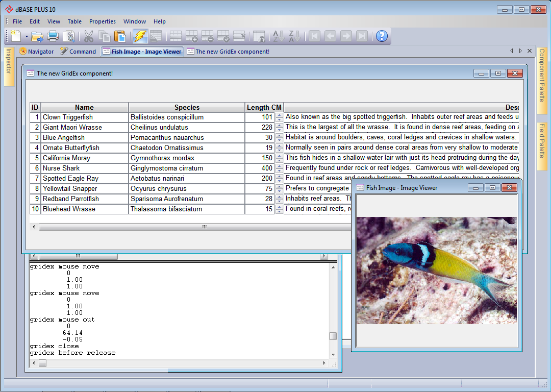This screenshot has height=392, width=551.
Task: Click the Command results scroll-down arrow
Action: [333, 354]
